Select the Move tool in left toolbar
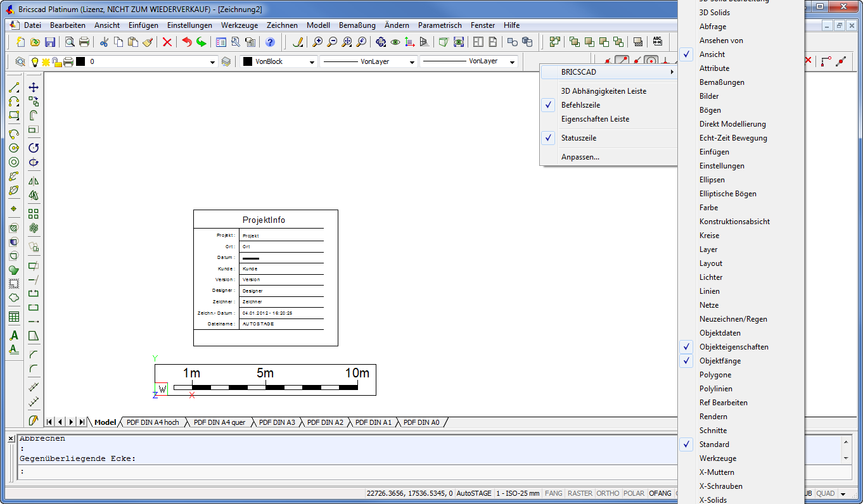 click(x=34, y=87)
